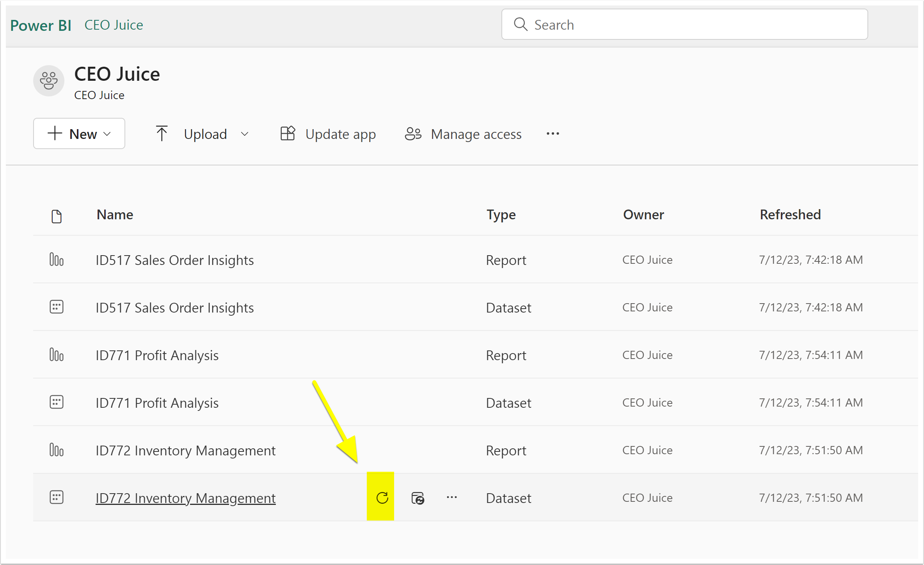
Task: Open the ID772 Inventory Management report
Action: (x=185, y=450)
